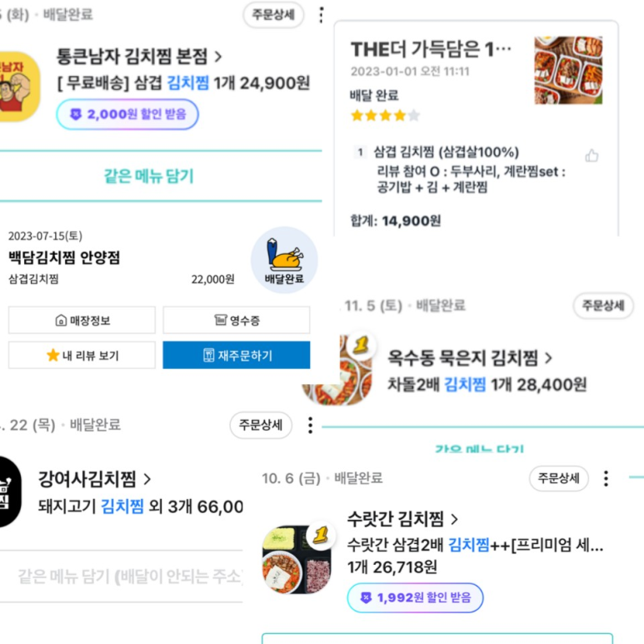
Task: Open 내 리뷰 보기 review button
Action: pyautogui.click(x=82, y=355)
